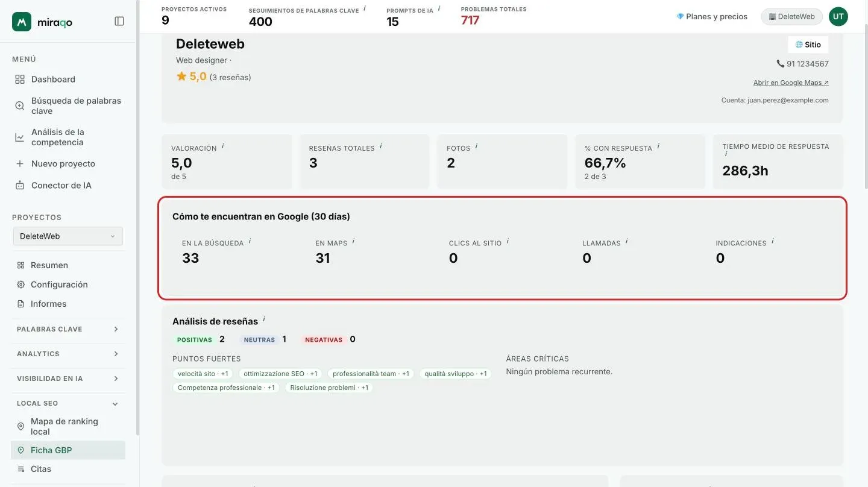The width and height of the screenshot is (868, 487).
Task: Click the 'velocità sito · +1' tag
Action: tap(203, 374)
